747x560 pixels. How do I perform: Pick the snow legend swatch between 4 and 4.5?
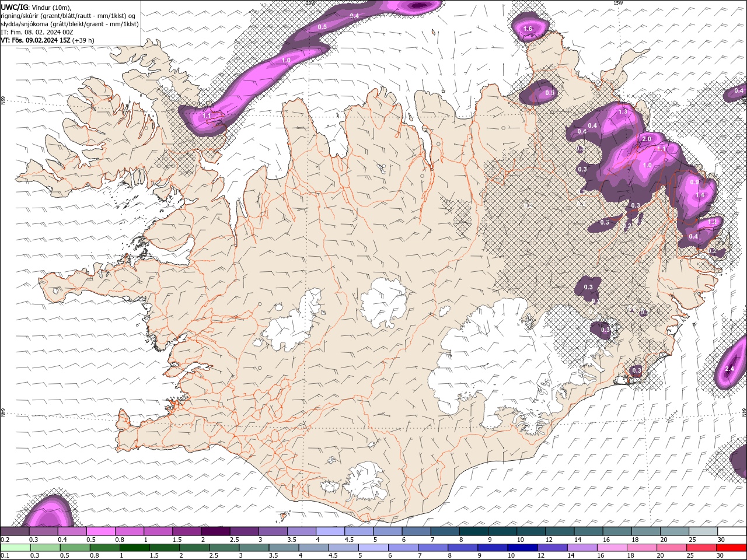[331, 531]
